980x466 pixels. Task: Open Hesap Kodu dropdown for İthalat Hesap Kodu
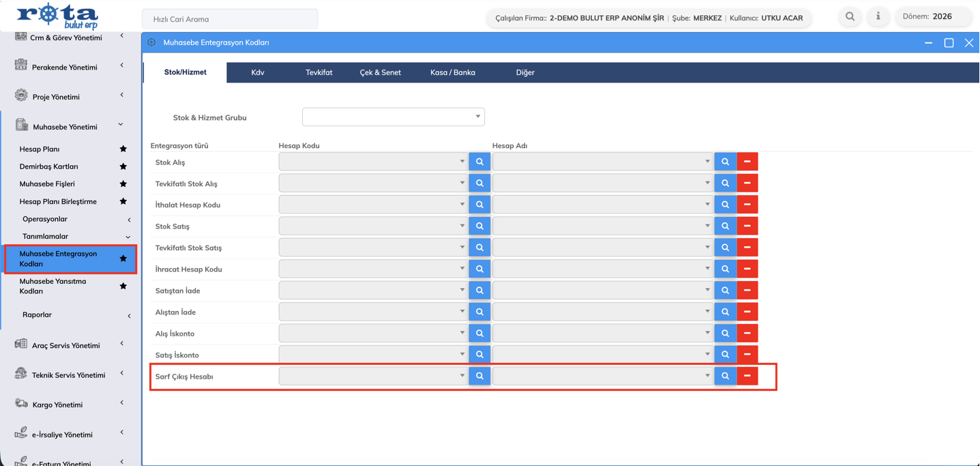point(373,205)
